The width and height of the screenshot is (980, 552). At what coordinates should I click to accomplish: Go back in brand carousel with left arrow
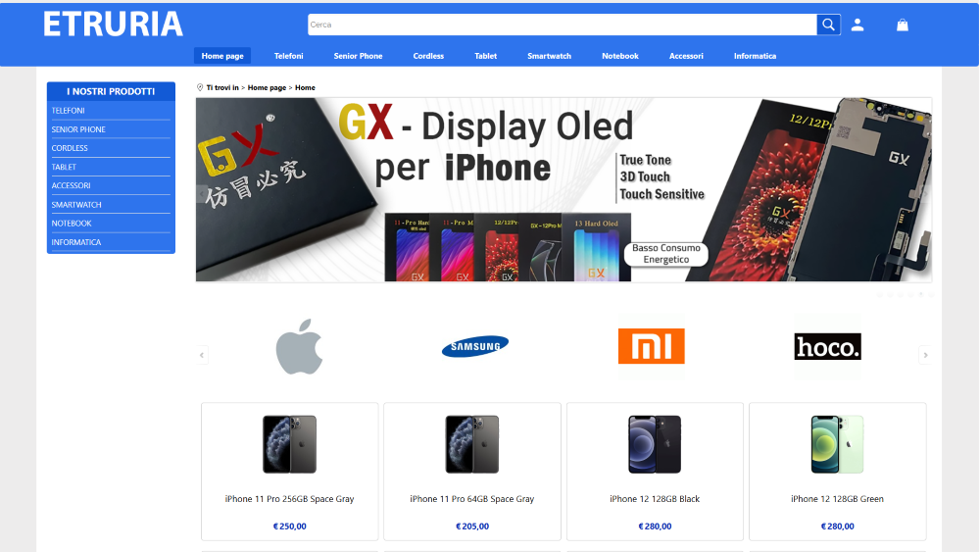(x=201, y=355)
